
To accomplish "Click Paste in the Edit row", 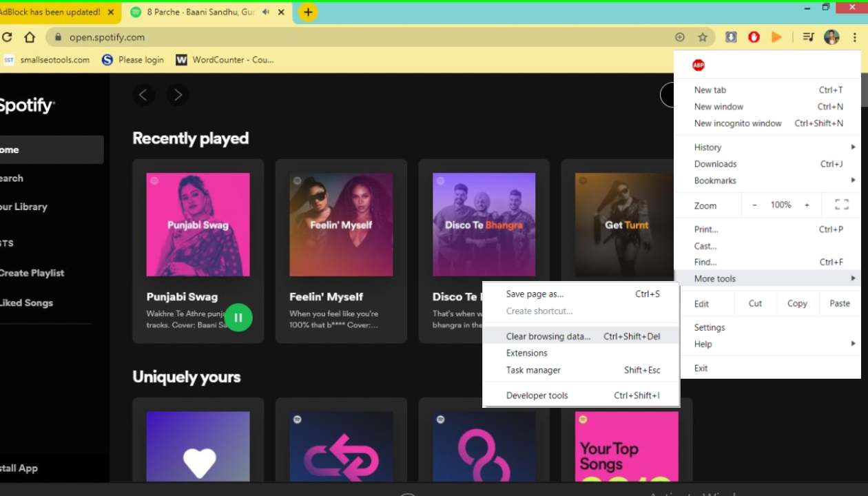I will click(840, 304).
